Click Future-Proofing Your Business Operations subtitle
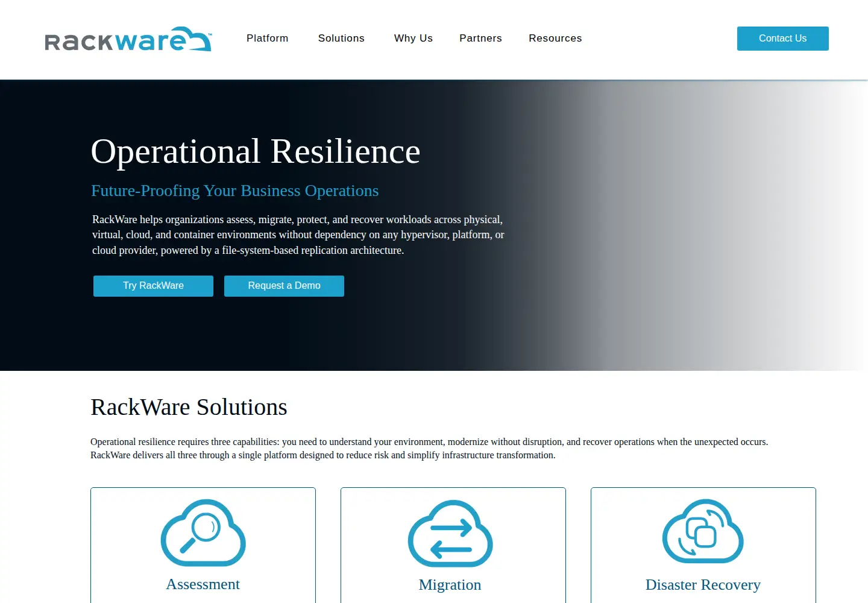868x603 pixels. tap(235, 191)
